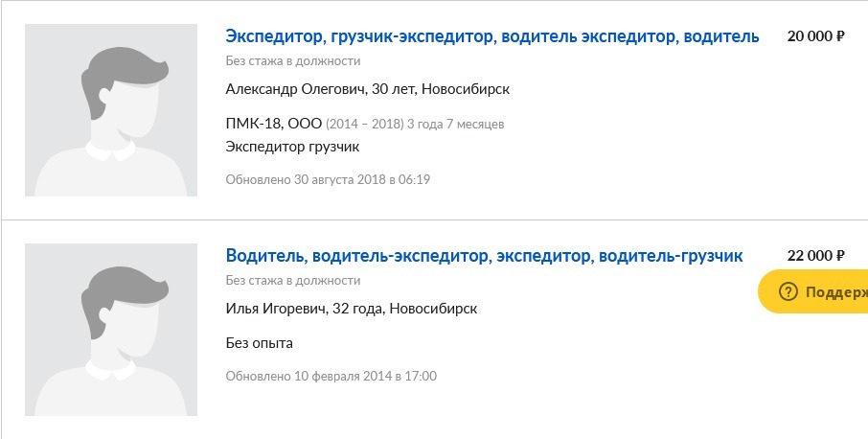Image resolution: width=868 pixels, height=439 pixels.
Task: Select the Илья Игоревич, 32 года line
Action: coord(352,309)
